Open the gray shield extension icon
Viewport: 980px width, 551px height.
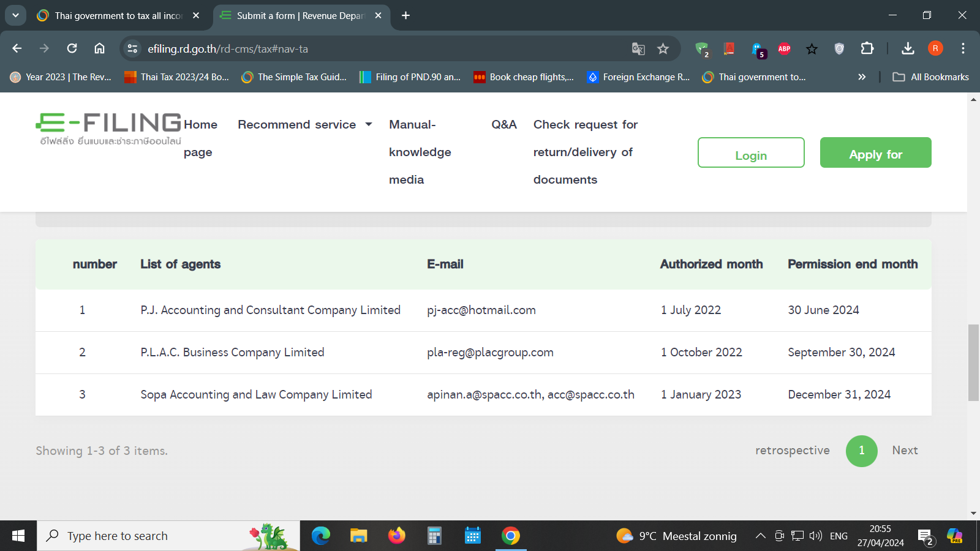click(x=839, y=48)
